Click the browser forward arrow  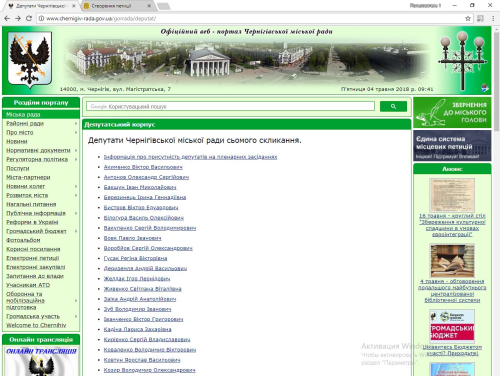click(x=18, y=18)
